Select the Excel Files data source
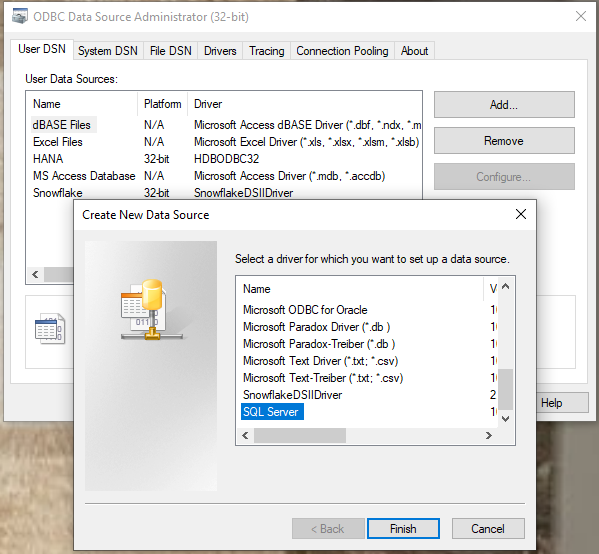 tap(58, 142)
